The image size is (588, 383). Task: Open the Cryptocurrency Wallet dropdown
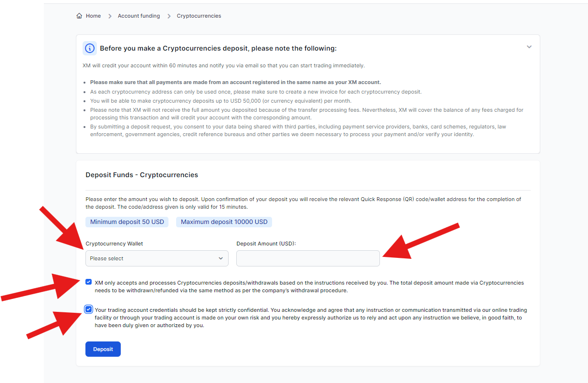coord(152,258)
